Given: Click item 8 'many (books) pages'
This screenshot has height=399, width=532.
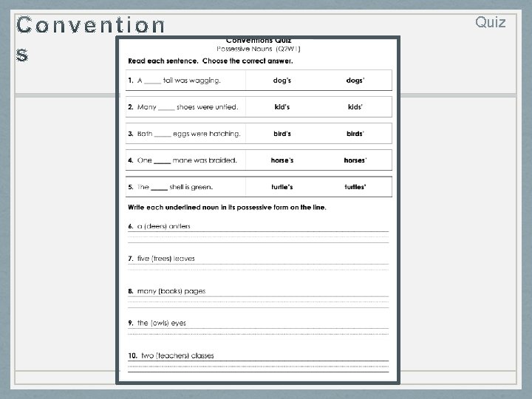Looking at the screenshot, I should coord(167,291).
